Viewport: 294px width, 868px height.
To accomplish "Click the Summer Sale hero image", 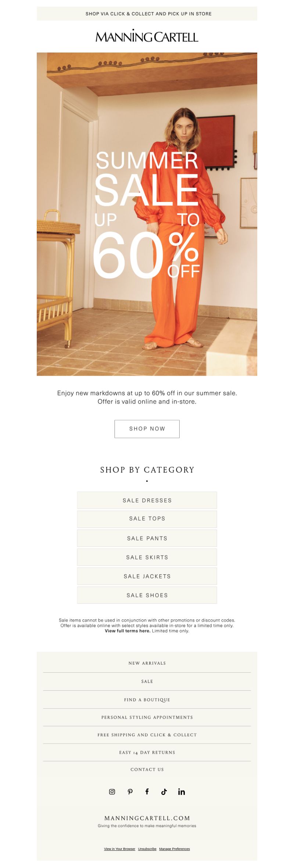I will click(147, 214).
